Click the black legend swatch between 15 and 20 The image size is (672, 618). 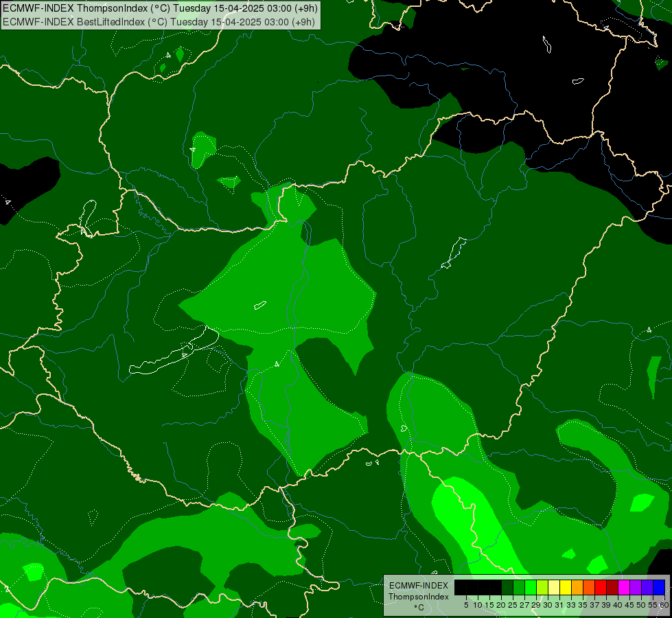(496, 587)
